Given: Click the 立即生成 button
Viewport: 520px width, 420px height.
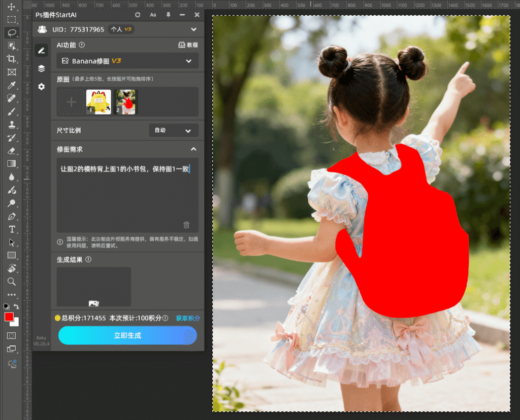Looking at the screenshot, I should [x=127, y=335].
